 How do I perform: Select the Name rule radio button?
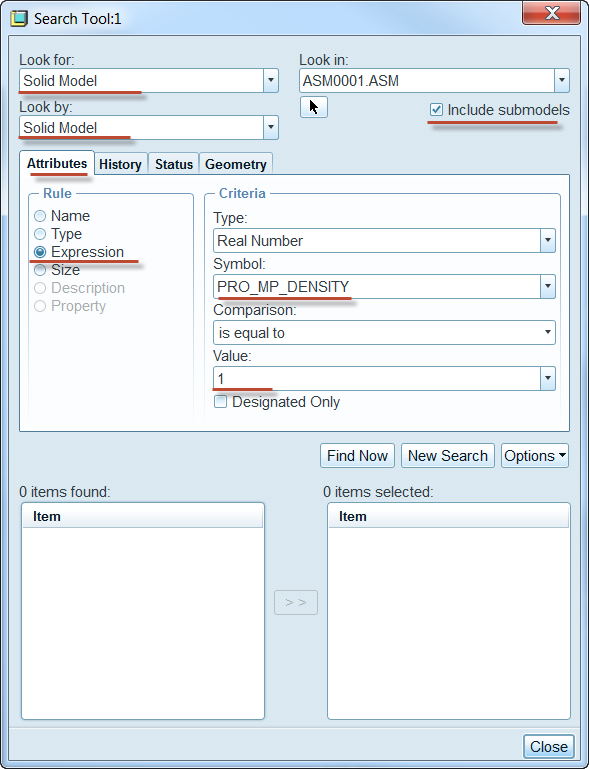point(40,216)
